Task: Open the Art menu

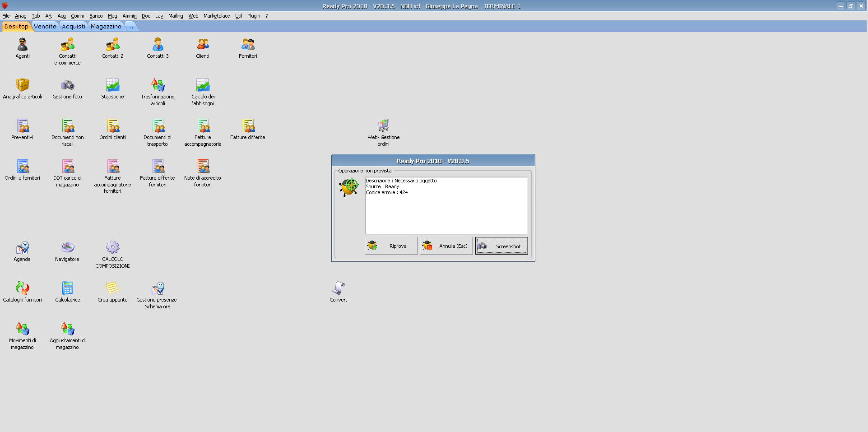Action: 49,16
